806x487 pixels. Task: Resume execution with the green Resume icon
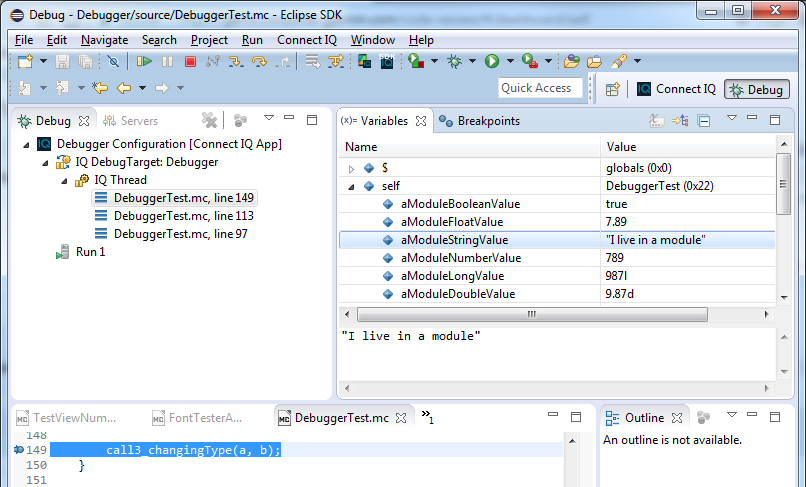(144, 61)
